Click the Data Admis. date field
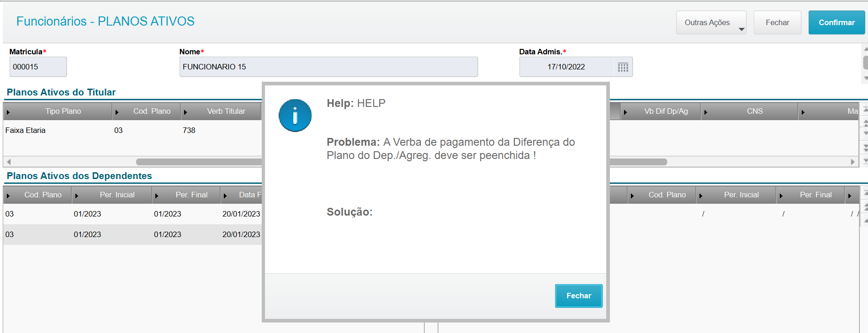The image size is (868, 333). tap(566, 67)
